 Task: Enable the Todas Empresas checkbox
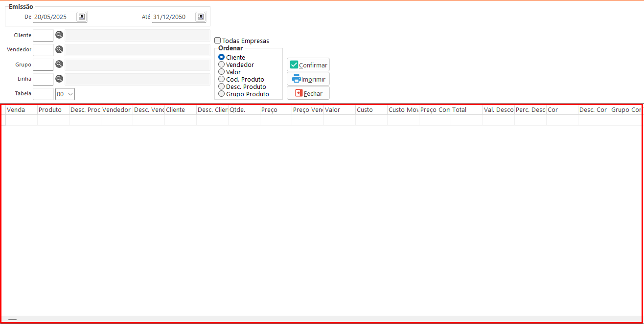click(x=218, y=41)
